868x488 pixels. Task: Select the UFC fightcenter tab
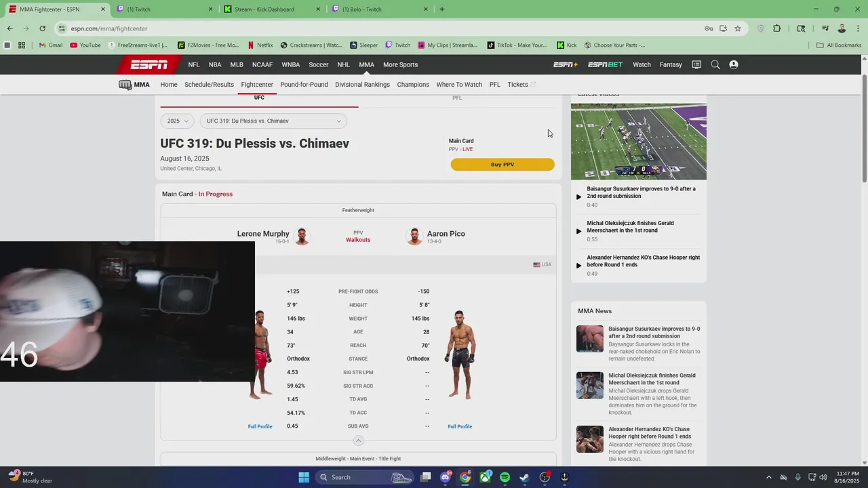259,99
